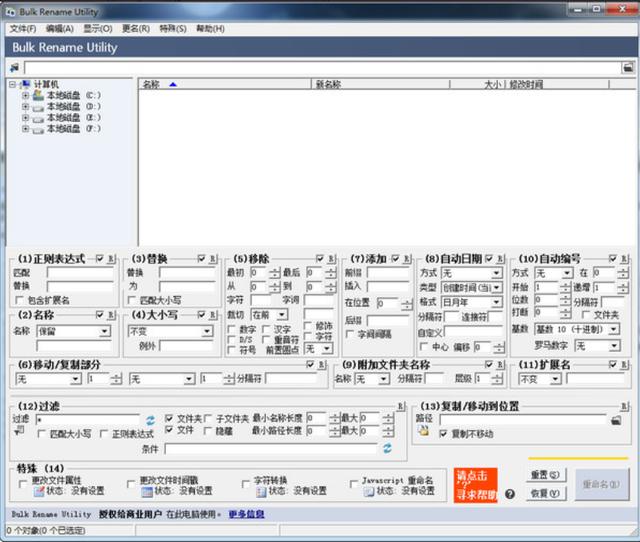Open the 显示(O) menu

98,29
